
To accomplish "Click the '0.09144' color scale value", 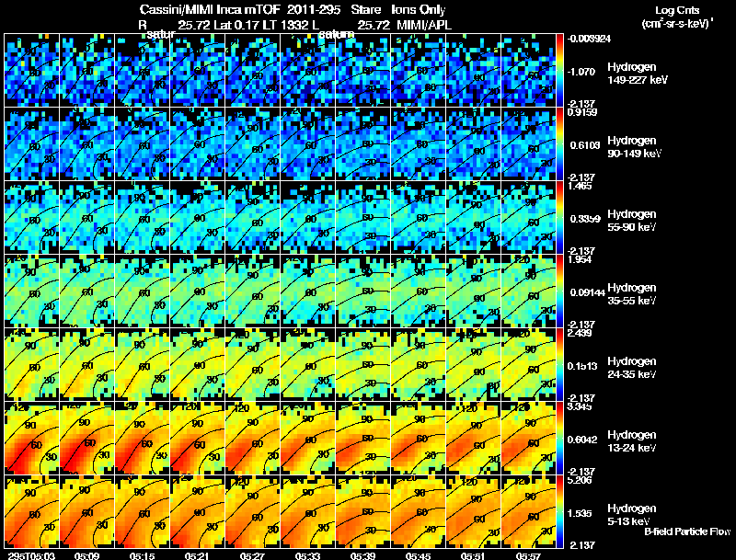I will [x=588, y=292].
